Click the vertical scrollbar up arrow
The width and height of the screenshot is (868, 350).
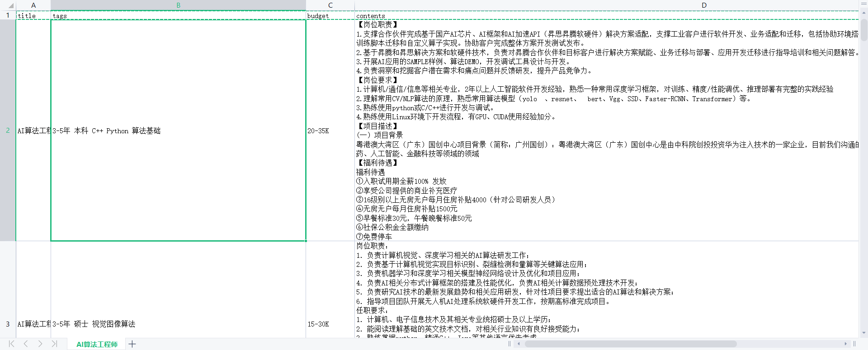[864, 14]
